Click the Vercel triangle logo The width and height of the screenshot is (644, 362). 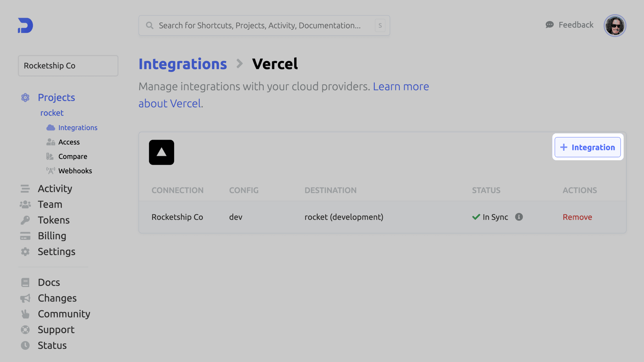pyautogui.click(x=162, y=152)
